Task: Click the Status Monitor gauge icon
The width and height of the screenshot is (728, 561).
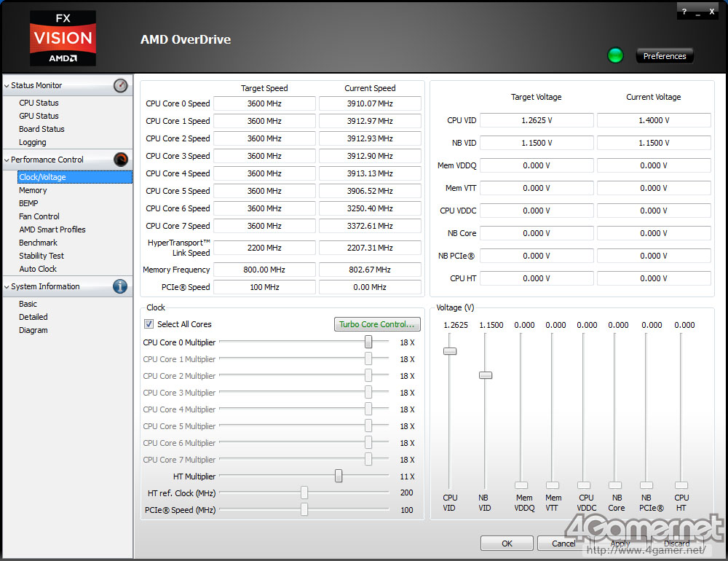Action: click(121, 86)
